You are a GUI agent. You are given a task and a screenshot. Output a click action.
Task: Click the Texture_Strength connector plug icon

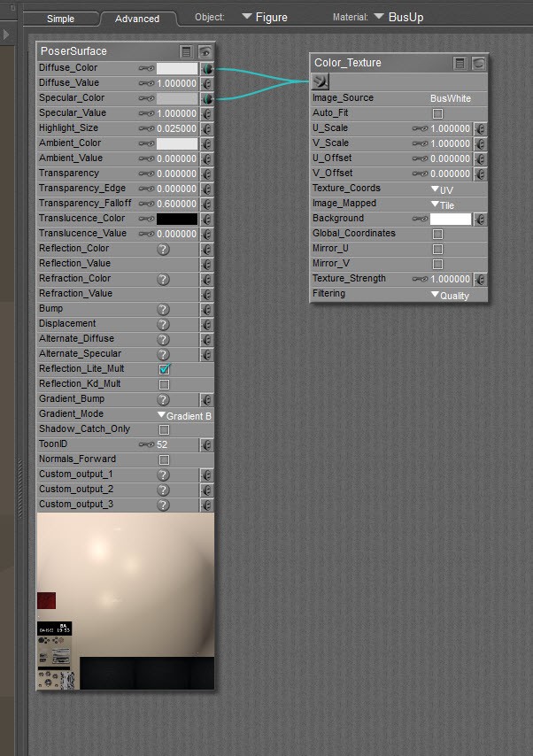coord(481,279)
